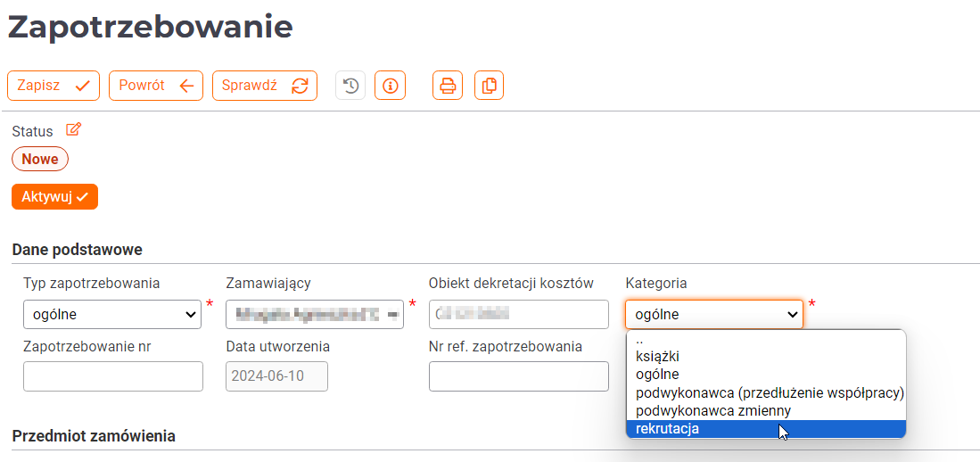Click the printer icon
This screenshot has width=980, height=462.
[x=448, y=86]
